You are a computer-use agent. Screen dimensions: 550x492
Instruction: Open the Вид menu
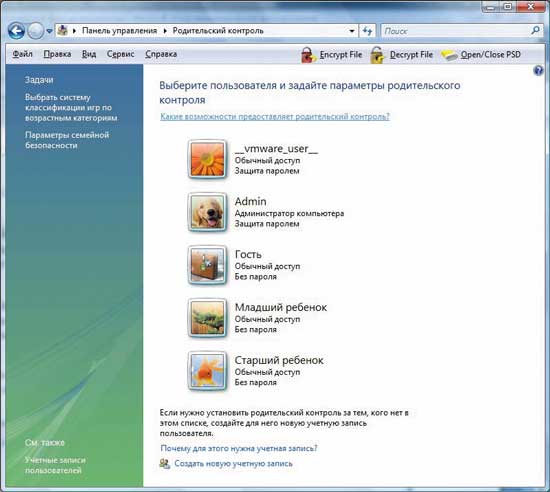coord(89,54)
